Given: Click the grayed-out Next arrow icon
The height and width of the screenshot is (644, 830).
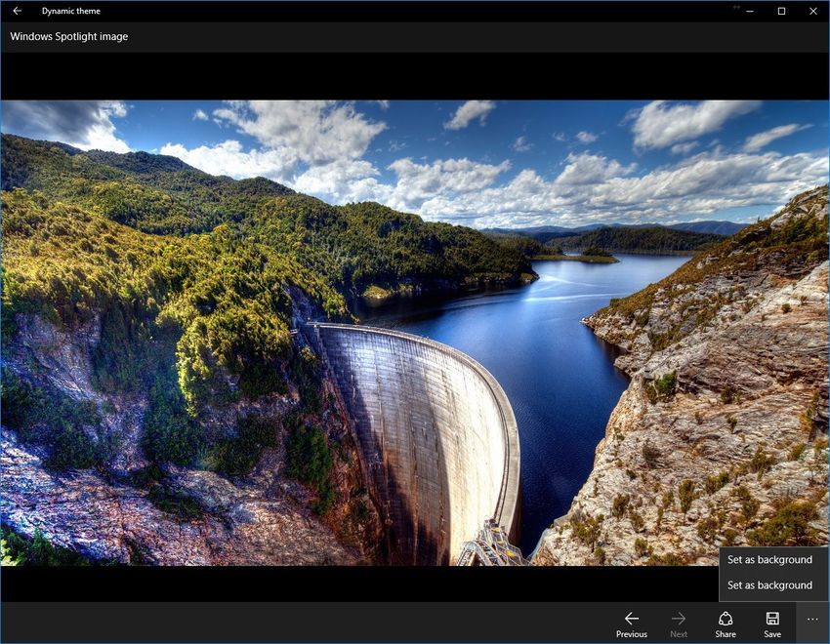Looking at the screenshot, I should (x=679, y=619).
